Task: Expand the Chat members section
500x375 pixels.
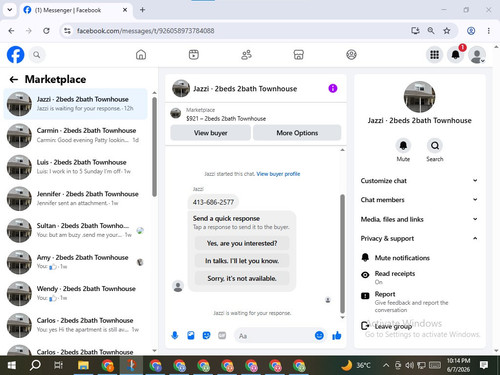Action: click(419, 200)
